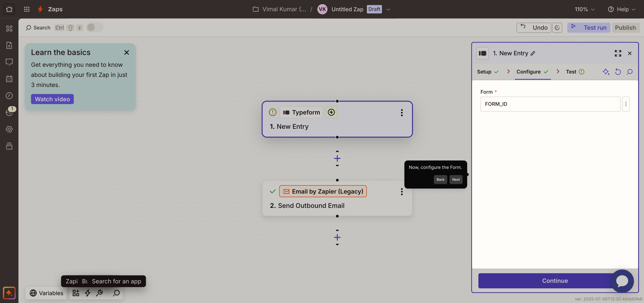Click Vimal Kumar folder breadcrumb
This screenshot has width=644, height=303.
point(279,9)
